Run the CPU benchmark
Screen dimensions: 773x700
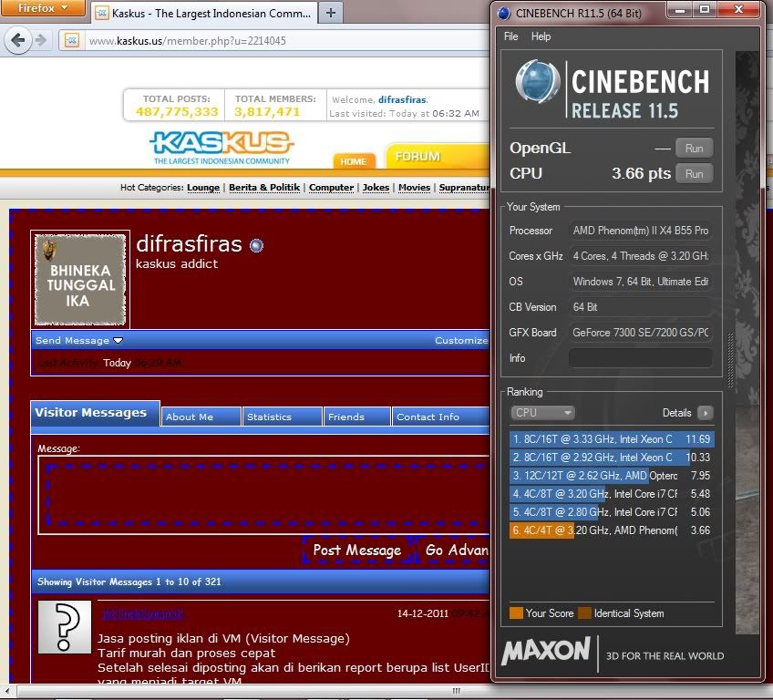(694, 173)
